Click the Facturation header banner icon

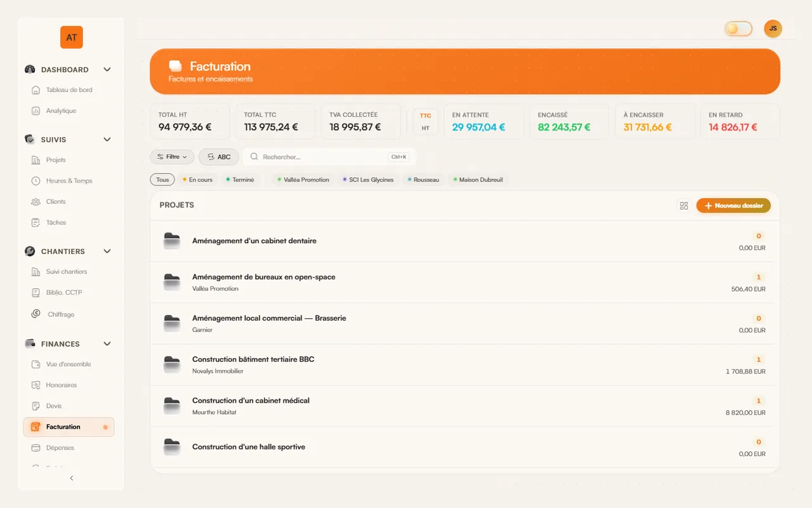(x=176, y=66)
